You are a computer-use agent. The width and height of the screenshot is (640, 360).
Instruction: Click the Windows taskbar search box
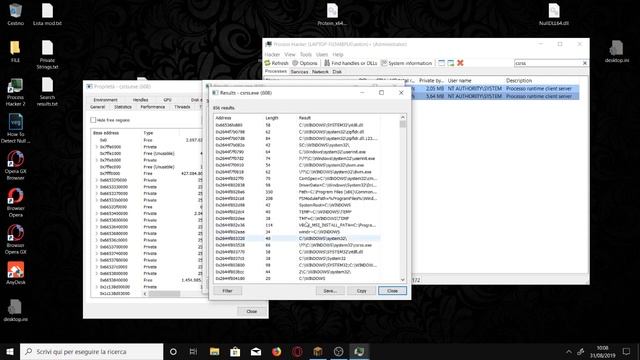tap(91, 351)
